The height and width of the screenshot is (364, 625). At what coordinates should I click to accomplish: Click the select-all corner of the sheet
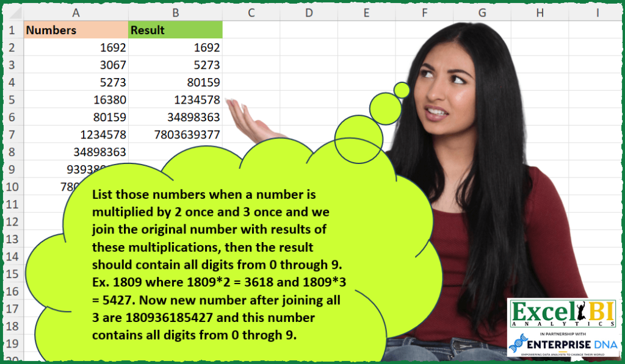click(12, 12)
